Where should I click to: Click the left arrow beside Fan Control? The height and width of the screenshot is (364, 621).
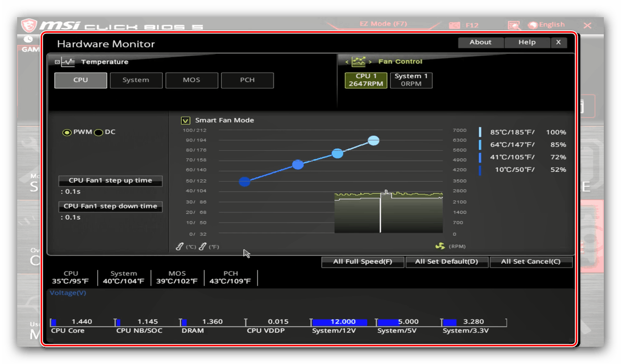[347, 62]
